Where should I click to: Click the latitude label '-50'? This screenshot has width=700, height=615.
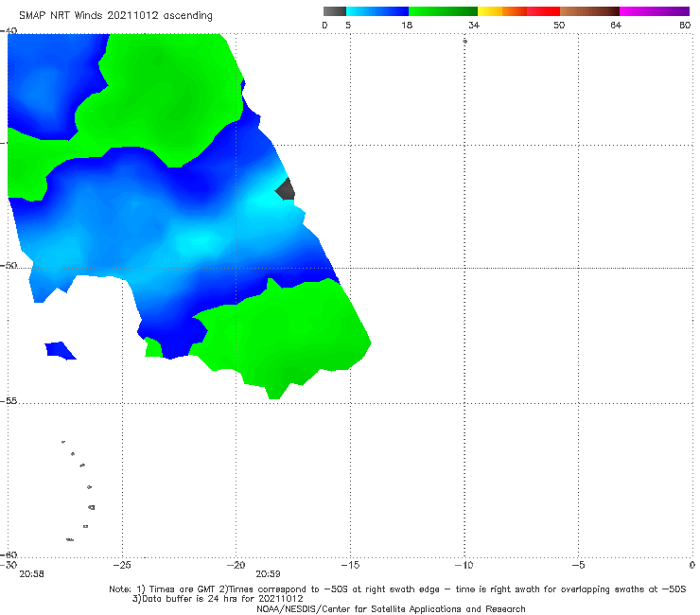tap(9, 265)
